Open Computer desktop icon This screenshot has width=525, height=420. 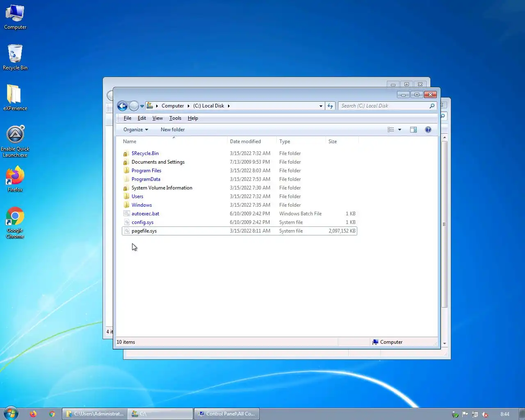15,17
